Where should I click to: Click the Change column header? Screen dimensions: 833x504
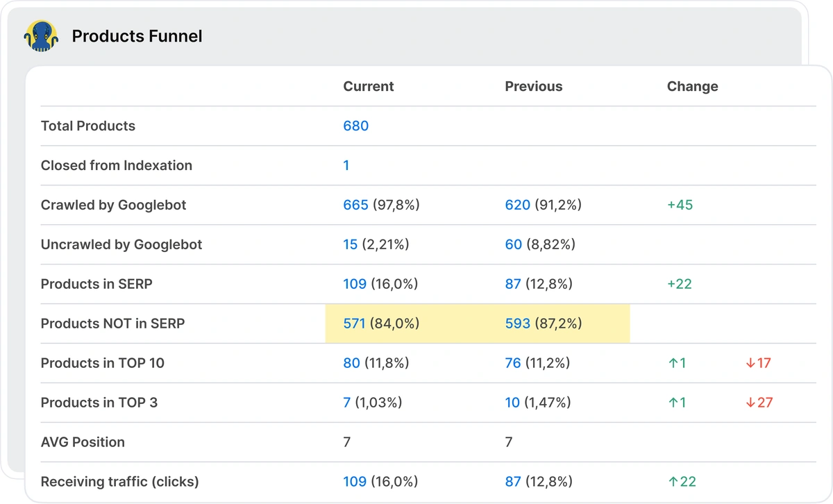point(692,87)
